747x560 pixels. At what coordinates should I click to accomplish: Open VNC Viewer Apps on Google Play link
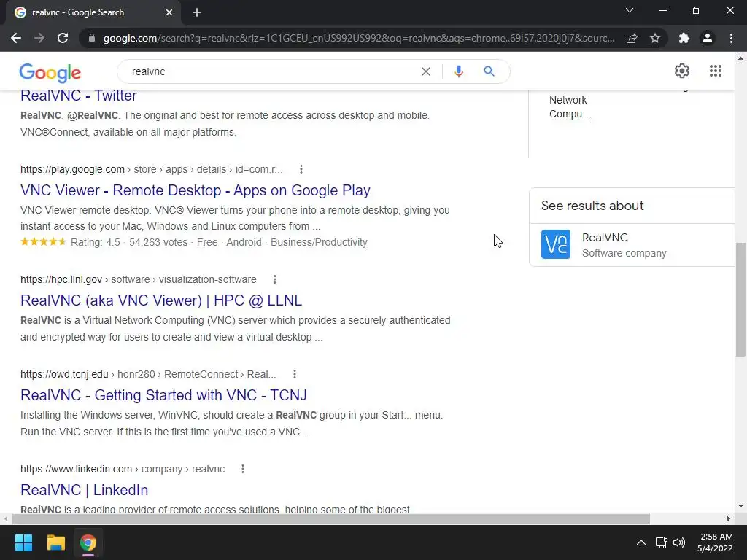[196, 190]
